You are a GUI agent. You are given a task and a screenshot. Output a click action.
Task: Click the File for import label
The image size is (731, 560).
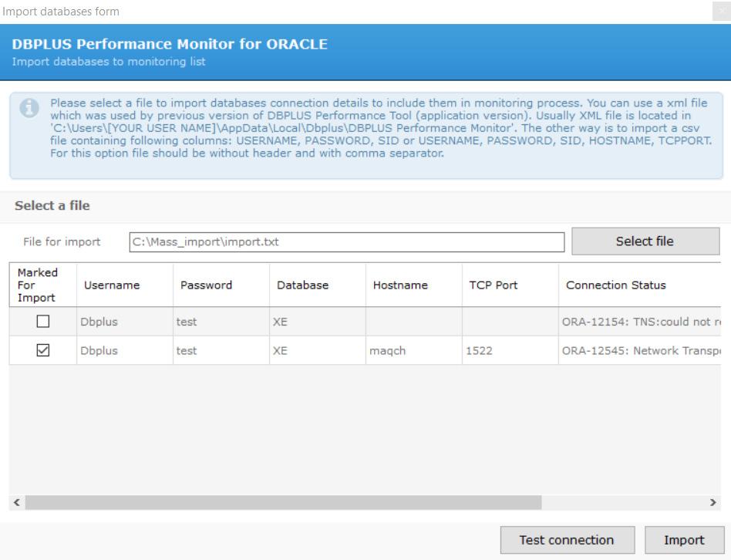point(62,241)
